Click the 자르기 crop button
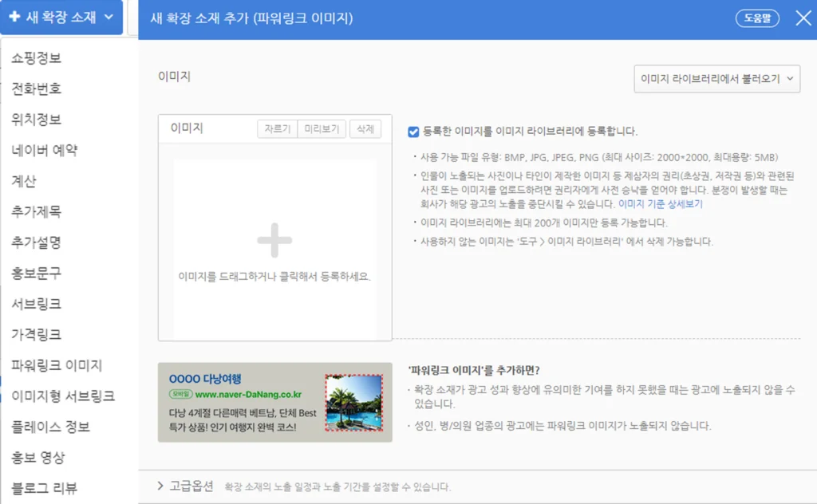 pyautogui.click(x=277, y=128)
